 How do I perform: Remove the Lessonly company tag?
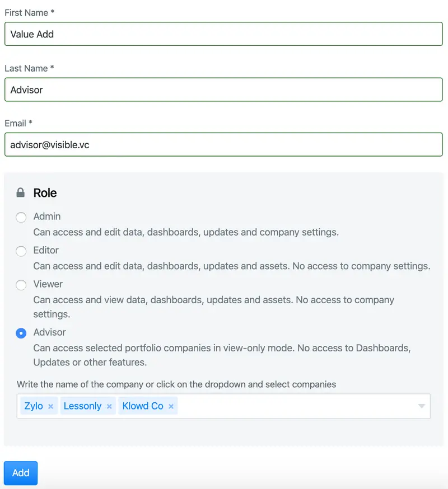click(109, 406)
